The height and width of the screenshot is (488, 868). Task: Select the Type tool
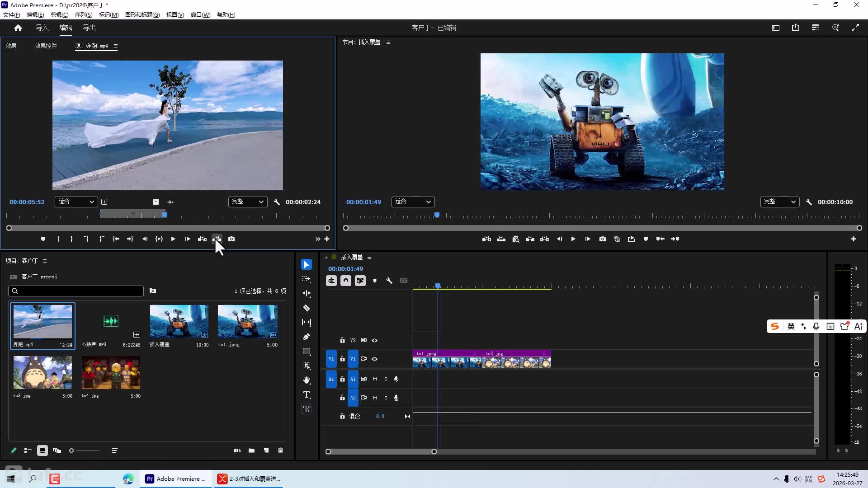pos(307,394)
